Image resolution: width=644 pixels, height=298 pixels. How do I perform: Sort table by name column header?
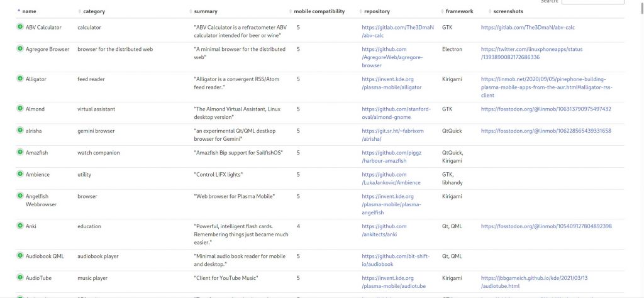(29, 11)
